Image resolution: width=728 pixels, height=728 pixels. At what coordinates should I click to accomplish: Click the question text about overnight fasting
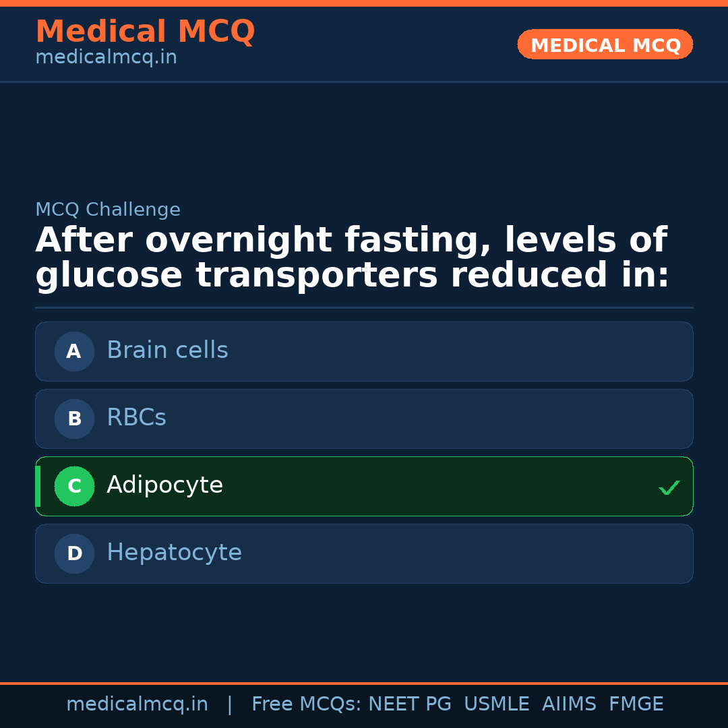pyautogui.click(x=352, y=258)
